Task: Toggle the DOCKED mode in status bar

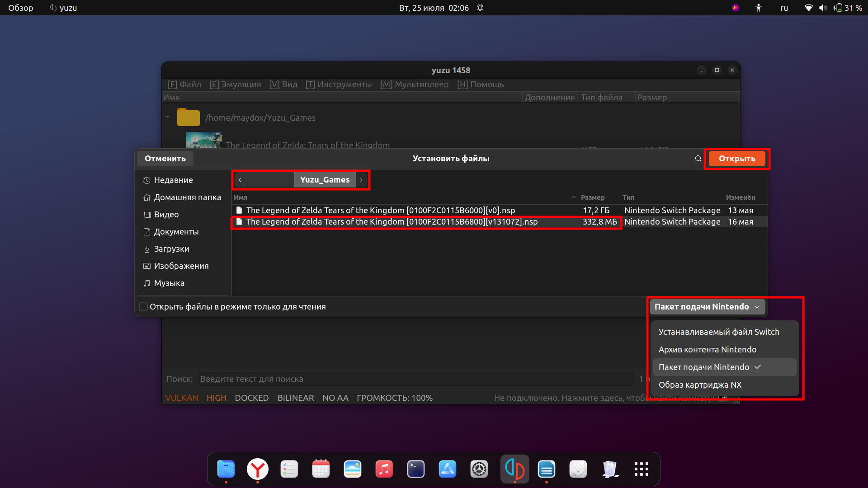Action: [252, 398]
